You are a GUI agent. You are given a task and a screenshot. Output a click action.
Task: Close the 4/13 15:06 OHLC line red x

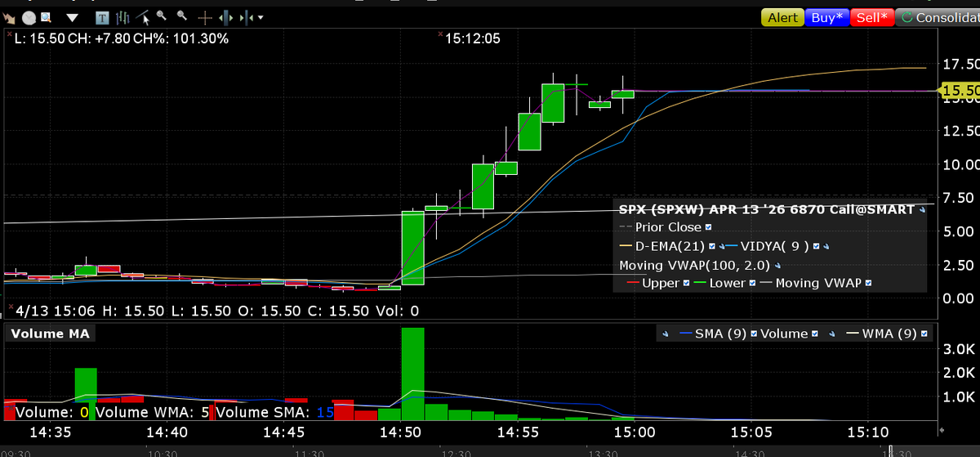click(x=9, y=307)
